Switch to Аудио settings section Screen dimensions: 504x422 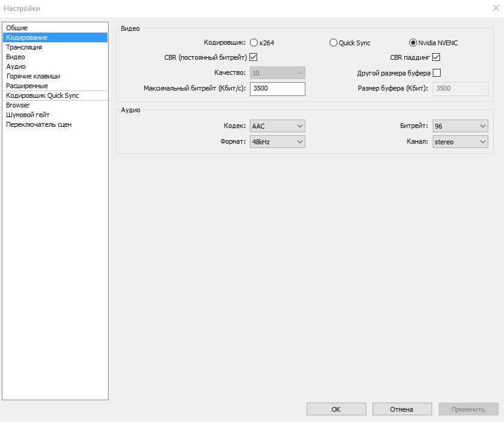pyautogui.click(x=55, y=66)
